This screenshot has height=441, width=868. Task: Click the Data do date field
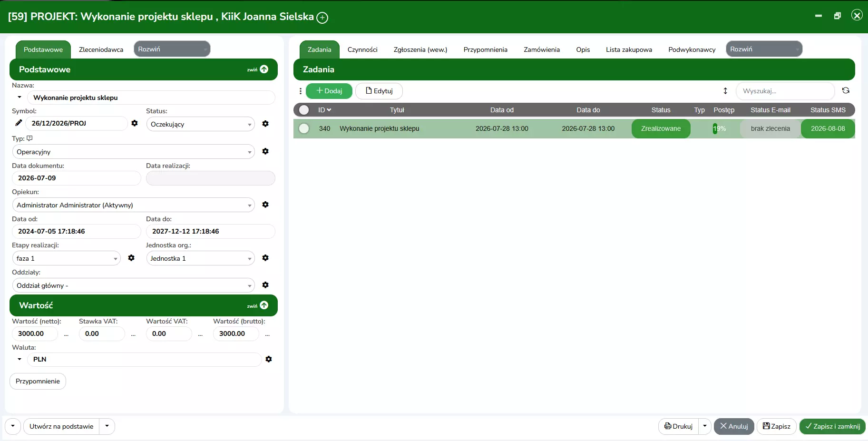(x=211, y=231)
